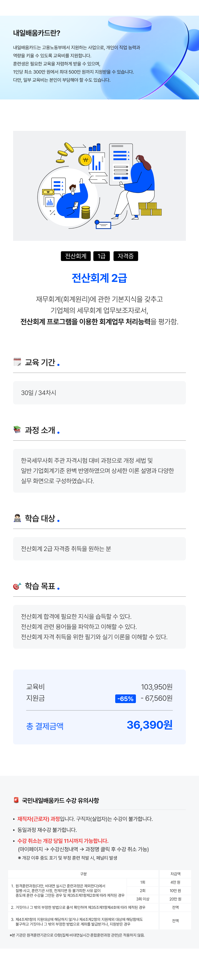This screenshot has height=980, width=199.
Task: Click the blue 전산회계 2급 title
Action: coord(99,278)
